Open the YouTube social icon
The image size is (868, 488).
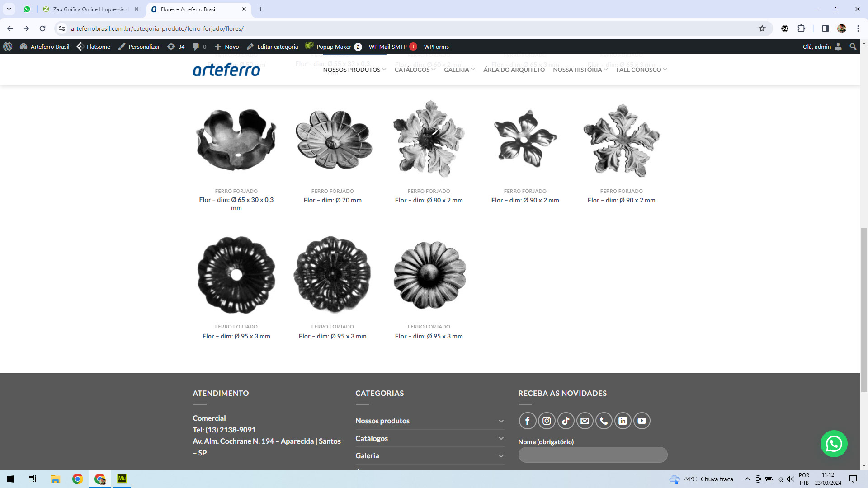642,421
